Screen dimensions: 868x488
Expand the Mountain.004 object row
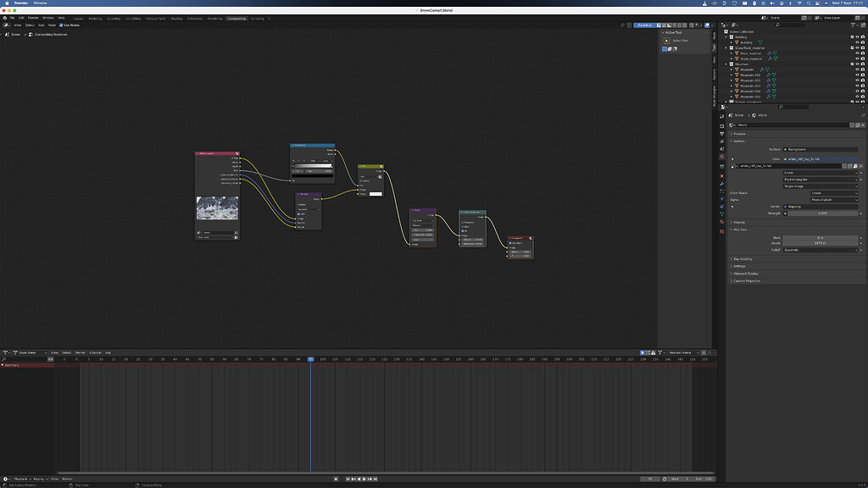[x=732, y=91]
